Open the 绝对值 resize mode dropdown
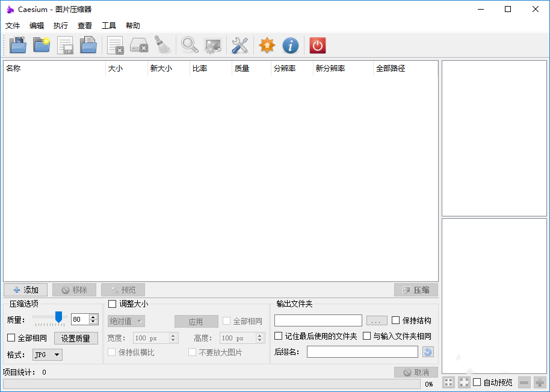Image resolution: width=550 pixels, height=392 pixels. pyautogui.click(x=126, y=321)
